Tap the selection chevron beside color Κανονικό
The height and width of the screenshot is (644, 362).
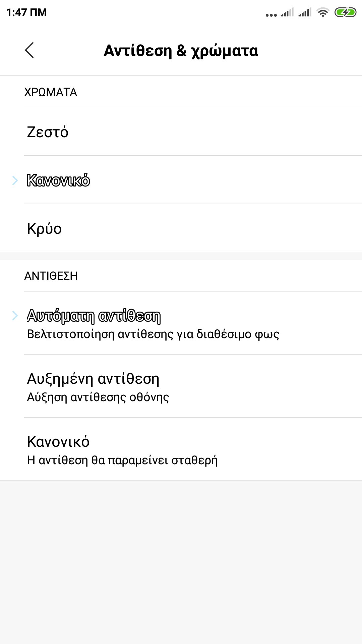point(15,180)
